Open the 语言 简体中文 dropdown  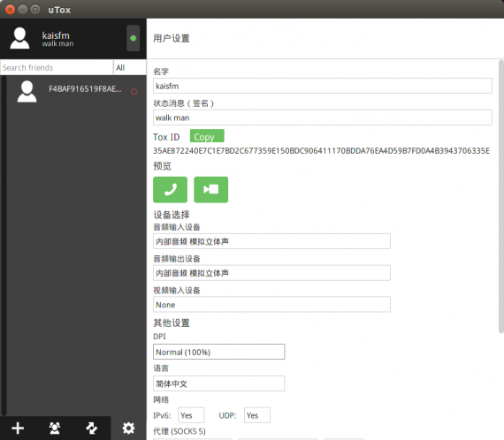click(x=219, y=383)
